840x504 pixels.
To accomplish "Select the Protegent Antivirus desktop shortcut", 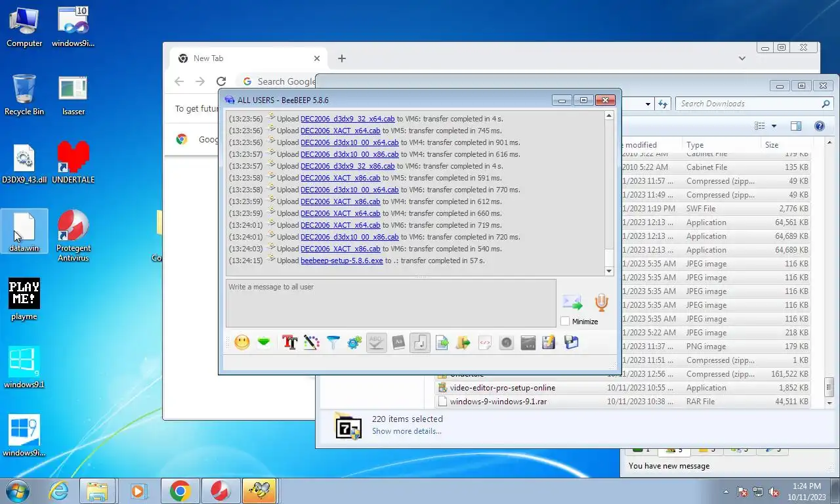I will [73, 236].
